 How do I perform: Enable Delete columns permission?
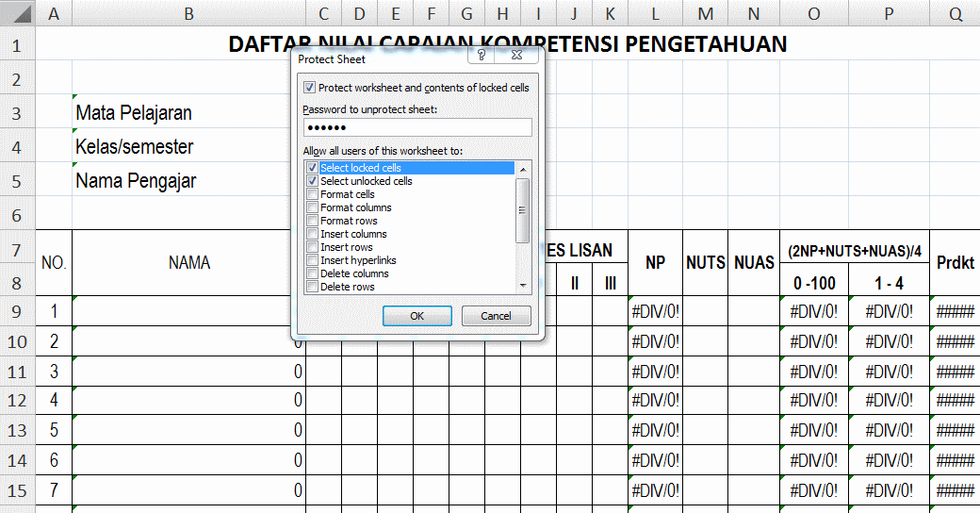pyautogui.click(x=313, y=273)
